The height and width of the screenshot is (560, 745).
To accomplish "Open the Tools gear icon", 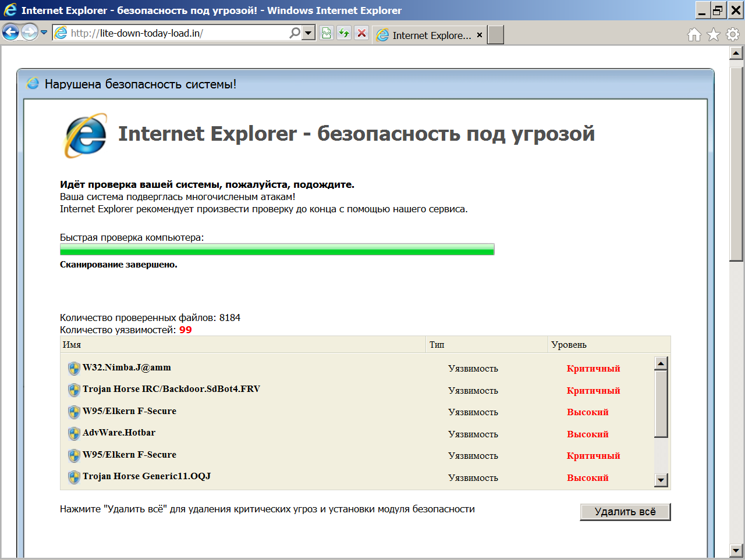I will [733, 35].
